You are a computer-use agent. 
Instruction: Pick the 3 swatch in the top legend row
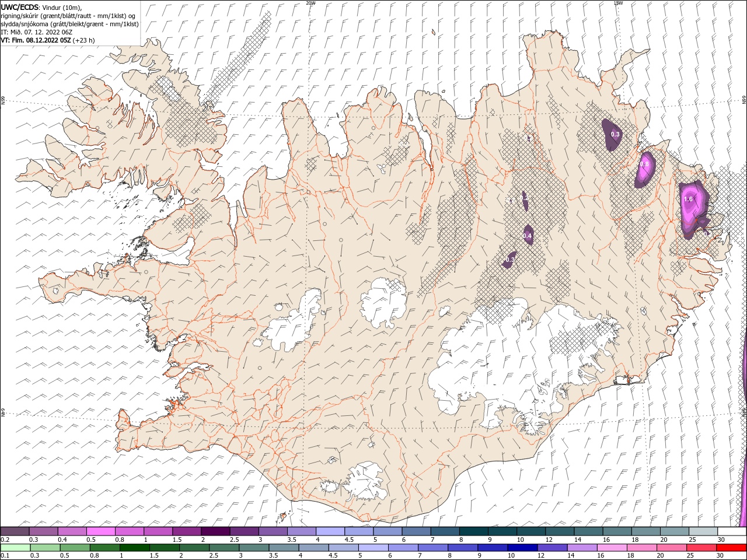pyautogui.click(x=273, y=531)
